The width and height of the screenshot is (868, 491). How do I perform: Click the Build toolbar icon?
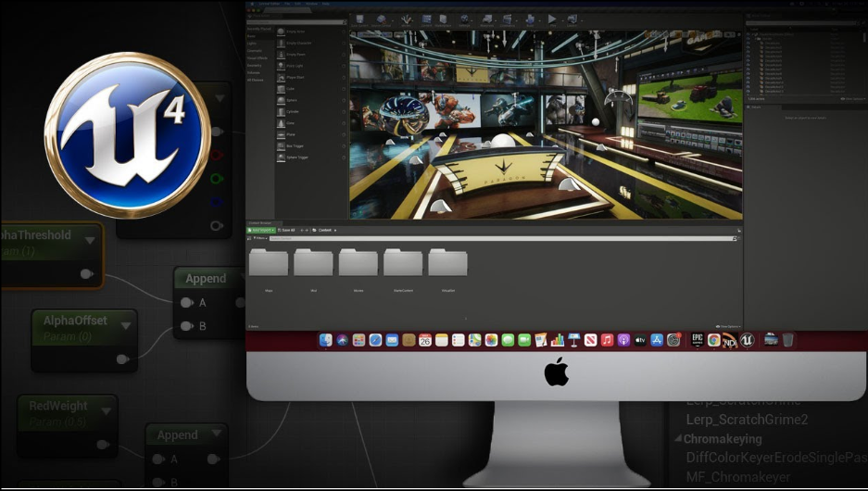530,20
